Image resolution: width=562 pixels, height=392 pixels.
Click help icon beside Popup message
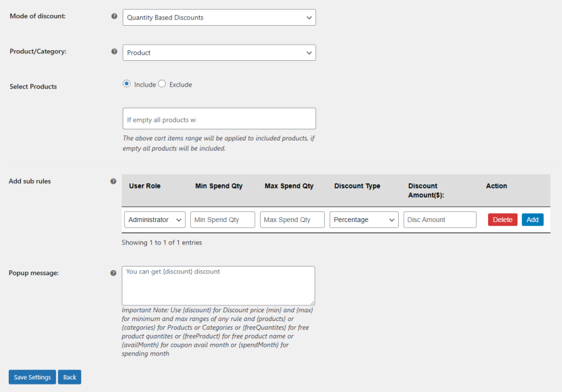pyautogui.click(x=113, y=273)
